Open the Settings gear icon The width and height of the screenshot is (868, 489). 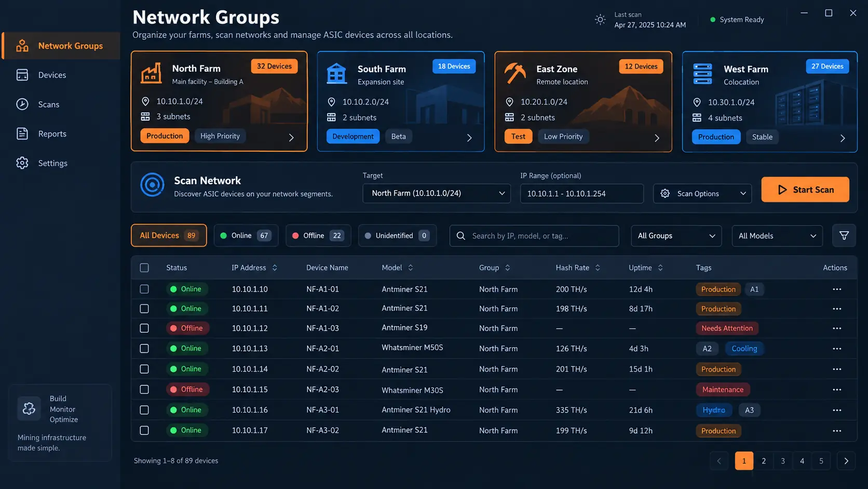(x=22, y=163)
